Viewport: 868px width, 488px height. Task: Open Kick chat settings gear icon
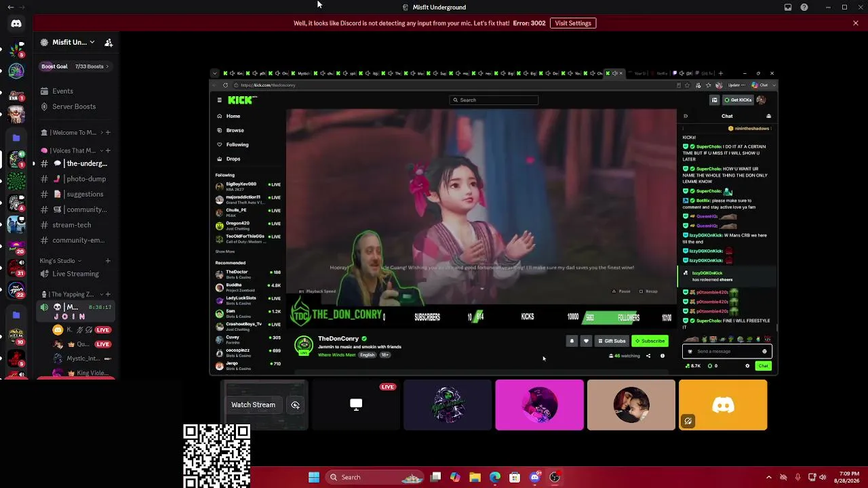click(x=747, y=366)
